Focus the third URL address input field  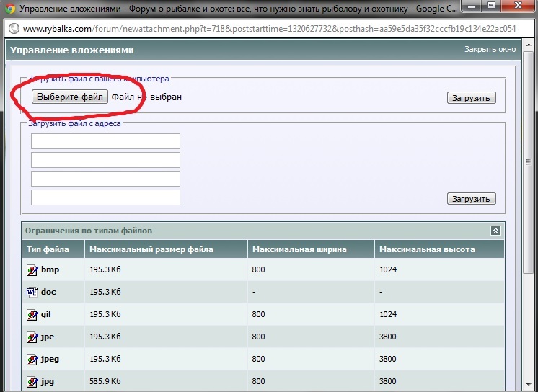106,179
